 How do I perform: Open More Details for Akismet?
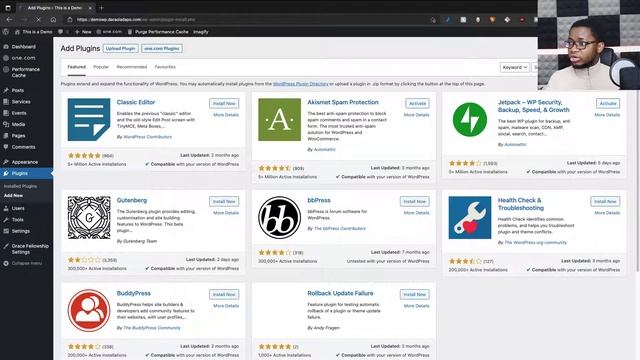[x=416, y=115]
